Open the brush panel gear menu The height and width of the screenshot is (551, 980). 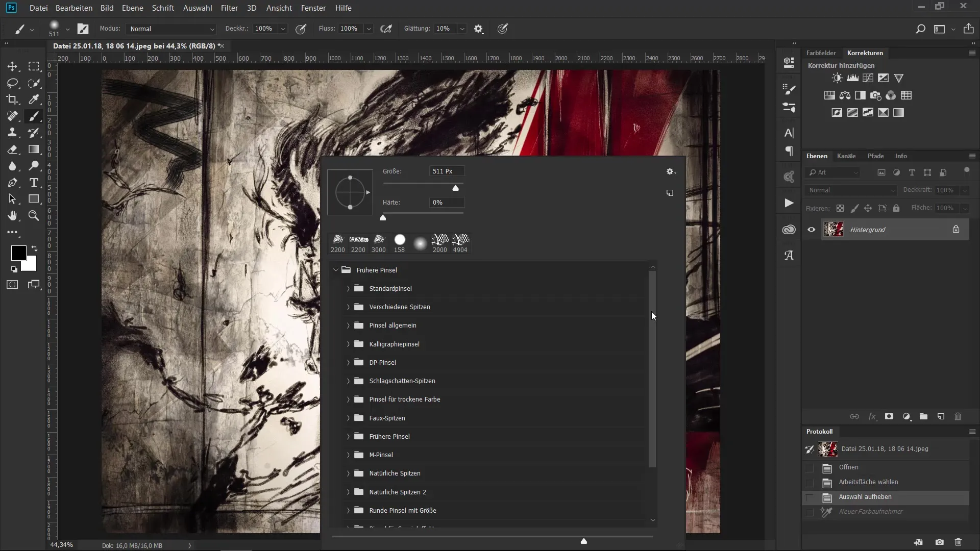point(671,172)
